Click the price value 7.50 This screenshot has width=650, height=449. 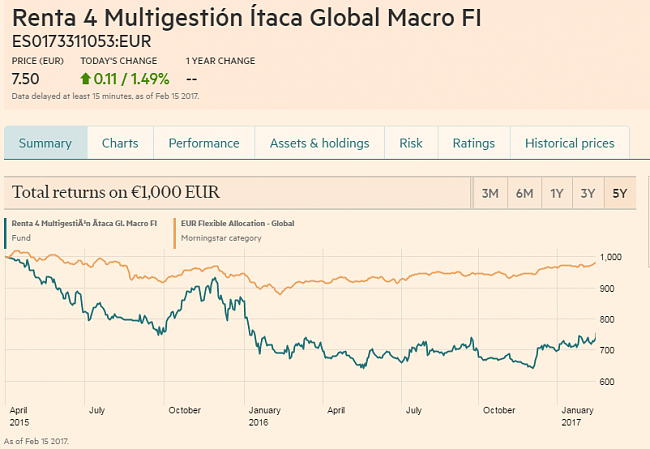point(25,79)
